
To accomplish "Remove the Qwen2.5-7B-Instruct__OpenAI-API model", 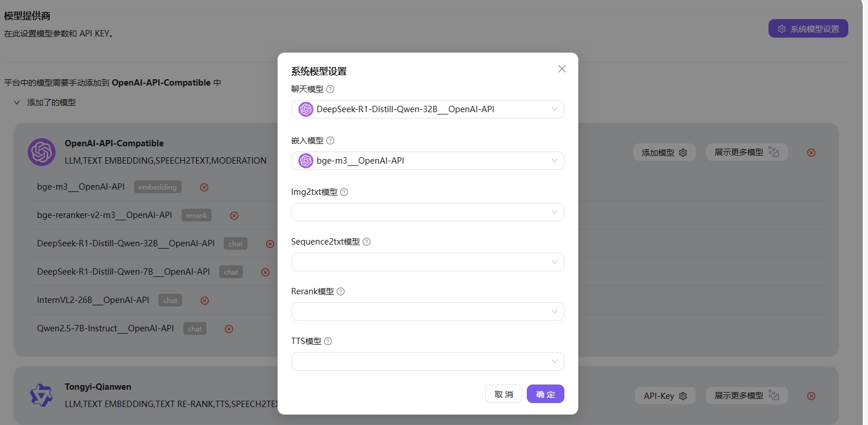I will 229,329.
